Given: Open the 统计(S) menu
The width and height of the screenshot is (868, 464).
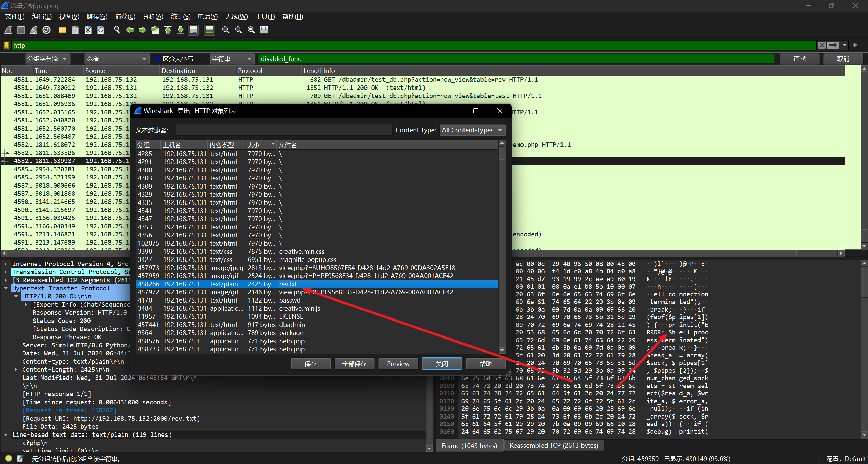Looking at the screenshot, I should tap(180, 17).
